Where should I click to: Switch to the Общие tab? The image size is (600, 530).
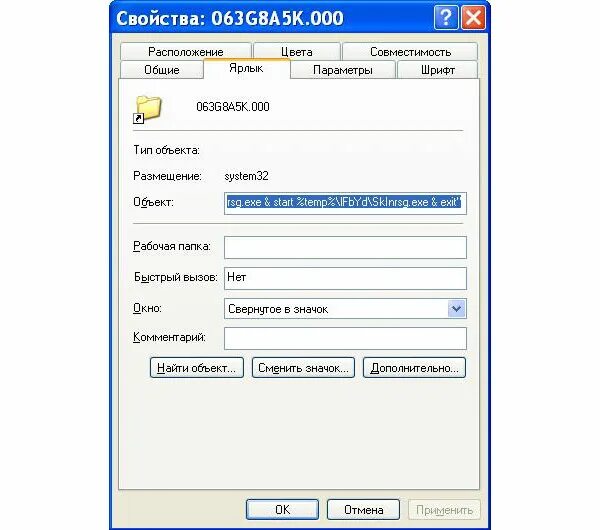click(x=161, y=70)
